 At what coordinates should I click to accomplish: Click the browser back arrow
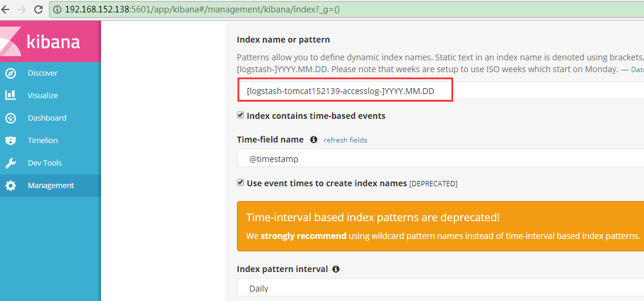[6, 9]
